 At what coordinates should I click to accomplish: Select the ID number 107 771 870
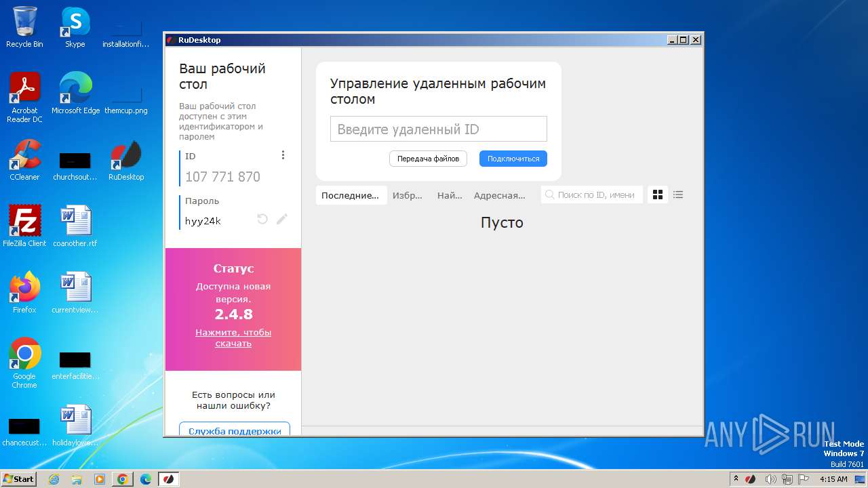coord(222,177)
